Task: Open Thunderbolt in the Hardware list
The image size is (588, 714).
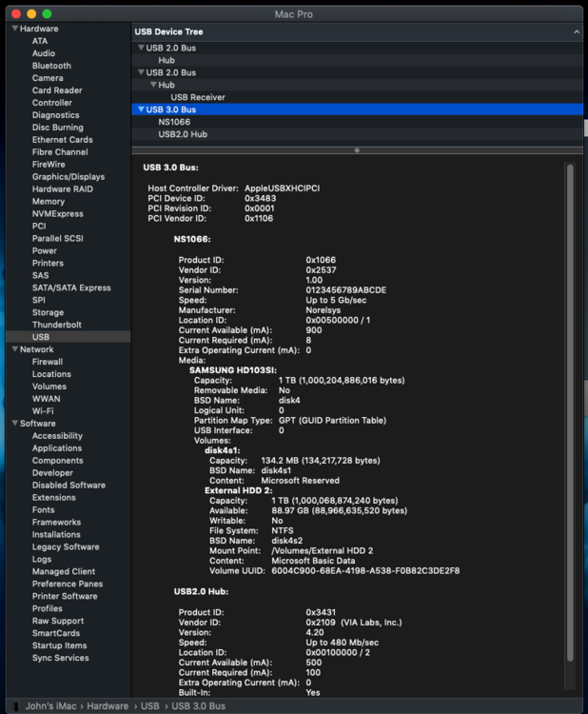Action: [x=56, y=325]
